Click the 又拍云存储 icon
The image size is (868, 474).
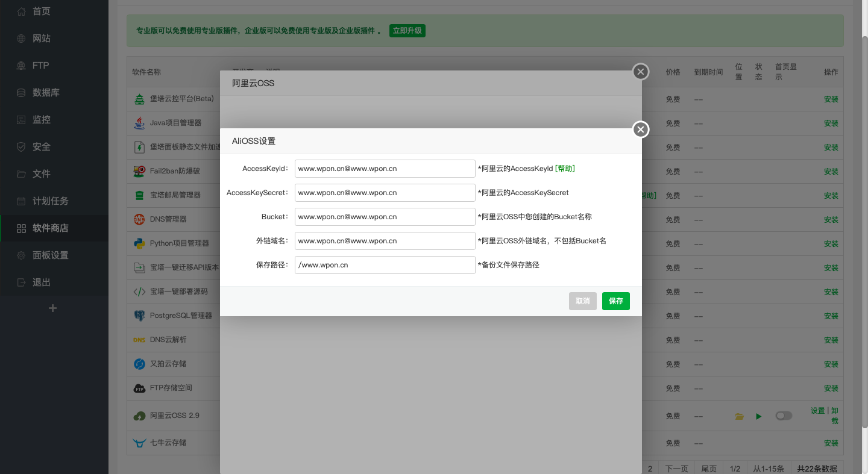coord(139,364)
